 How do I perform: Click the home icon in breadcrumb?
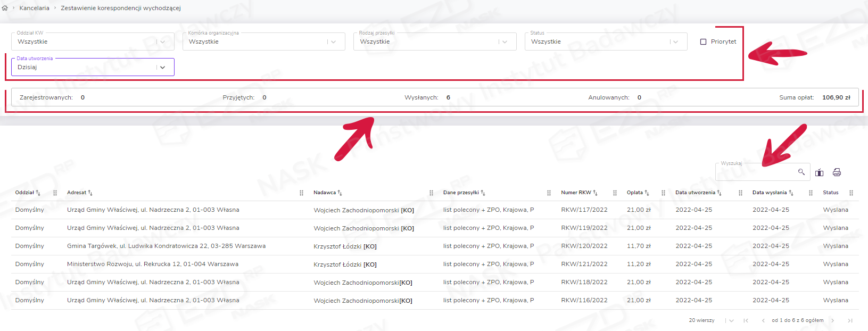coord(5,8)
